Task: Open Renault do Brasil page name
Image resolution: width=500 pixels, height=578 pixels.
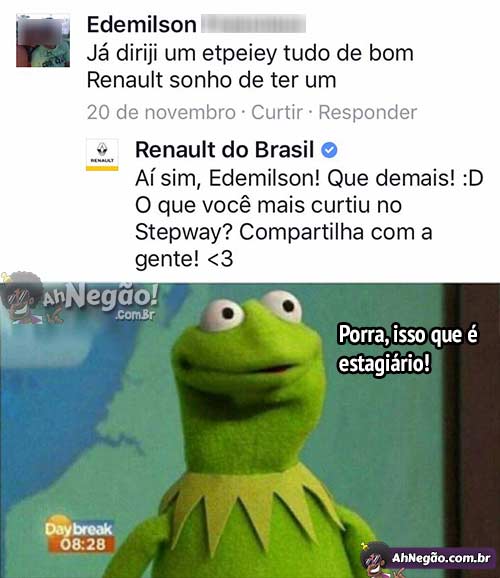Action: click(x=225, y=150)
